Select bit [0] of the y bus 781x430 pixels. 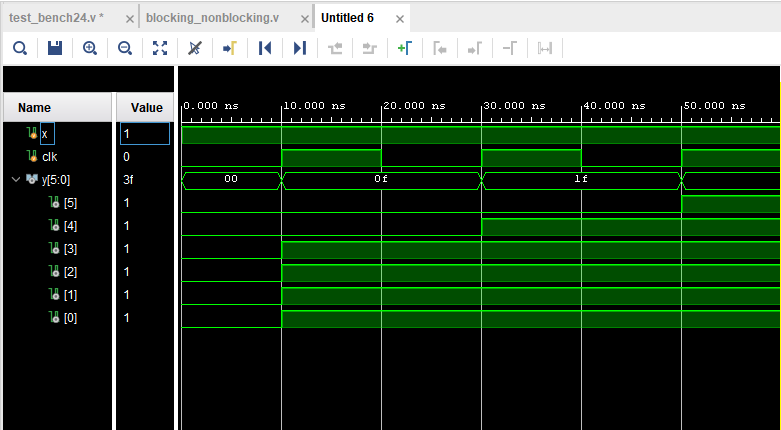(x=69, y=318)
